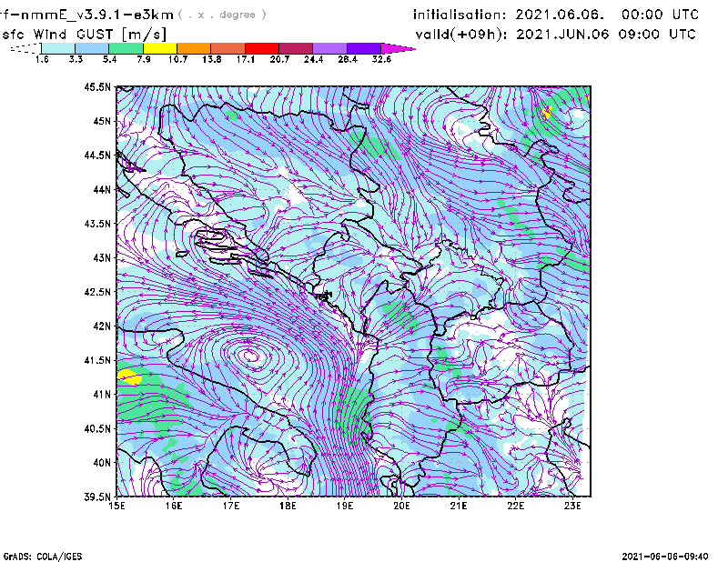Click the 39.5N latitude label
Image resolution: width=728 pixels, height=562 pixels.
pos(97,497)
